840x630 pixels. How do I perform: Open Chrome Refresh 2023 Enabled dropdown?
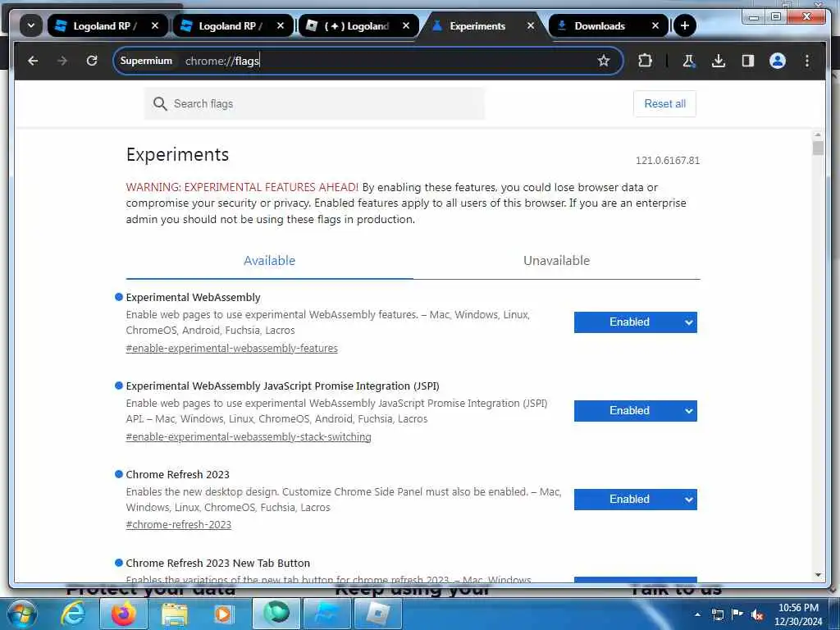click(636, 500)
